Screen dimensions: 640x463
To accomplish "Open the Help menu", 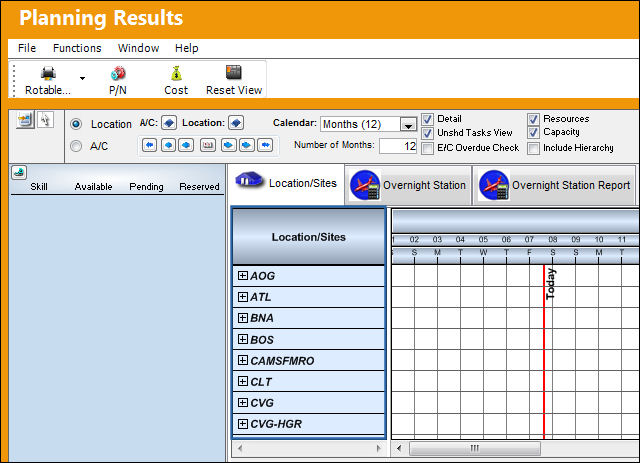I will pyautogui.click(x=187, y=48).
